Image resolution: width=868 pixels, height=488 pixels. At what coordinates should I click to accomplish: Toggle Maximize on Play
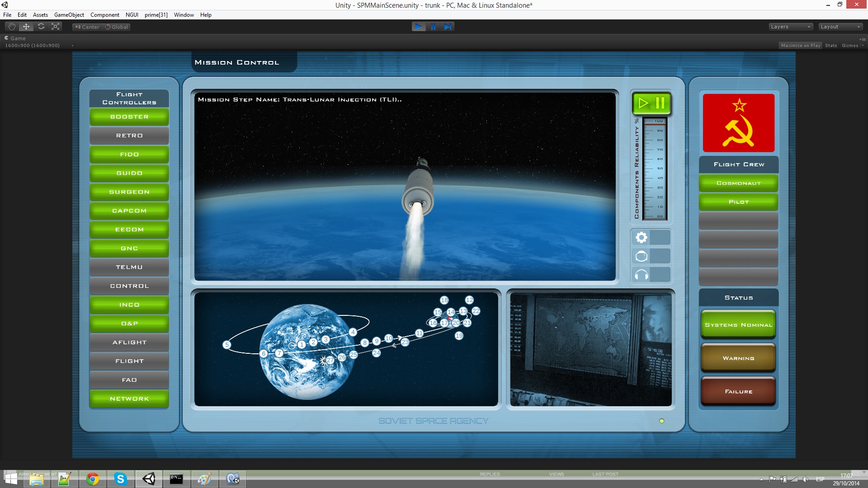800,45
